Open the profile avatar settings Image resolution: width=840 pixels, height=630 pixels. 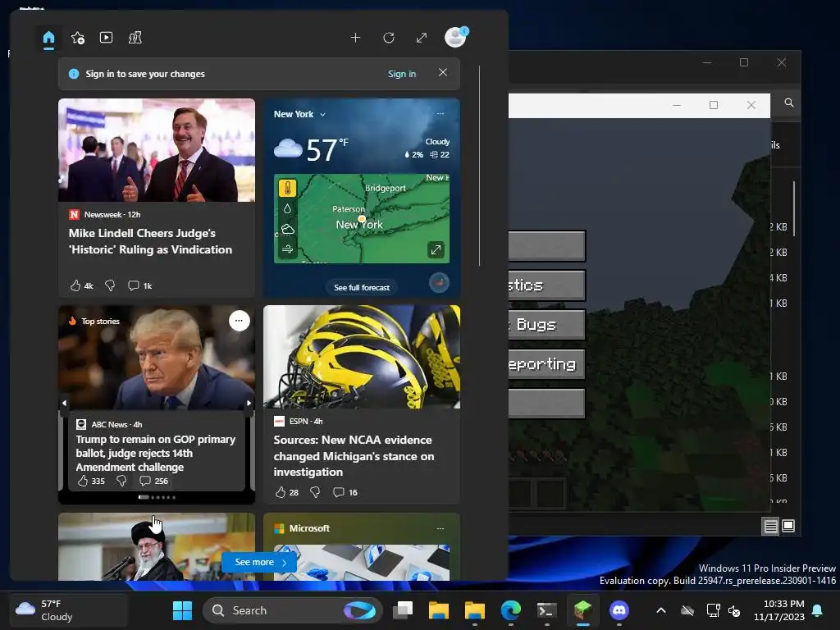tap(456, 37)
